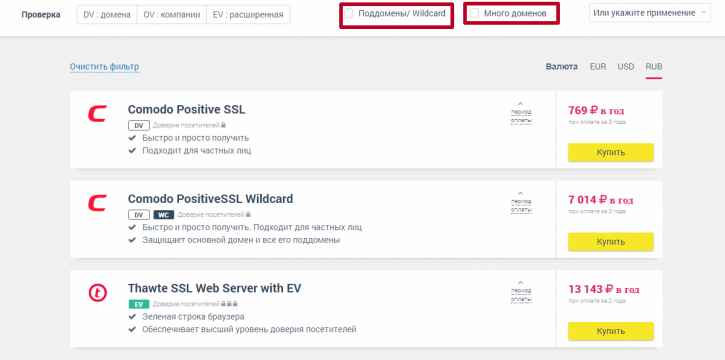Buy Thawte SSL Web Server with Купить
Viewport: 725px width, 360px height.
tap(611, 331)
